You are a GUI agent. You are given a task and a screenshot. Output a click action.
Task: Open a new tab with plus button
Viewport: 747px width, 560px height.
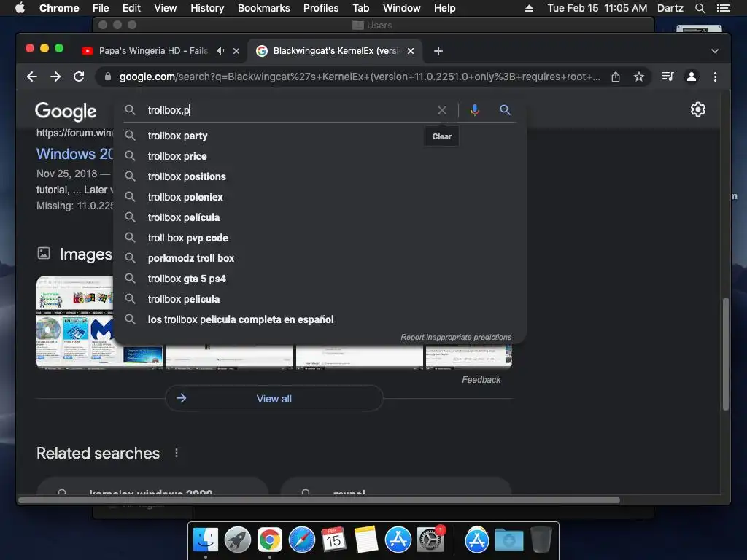click(438, 51)
